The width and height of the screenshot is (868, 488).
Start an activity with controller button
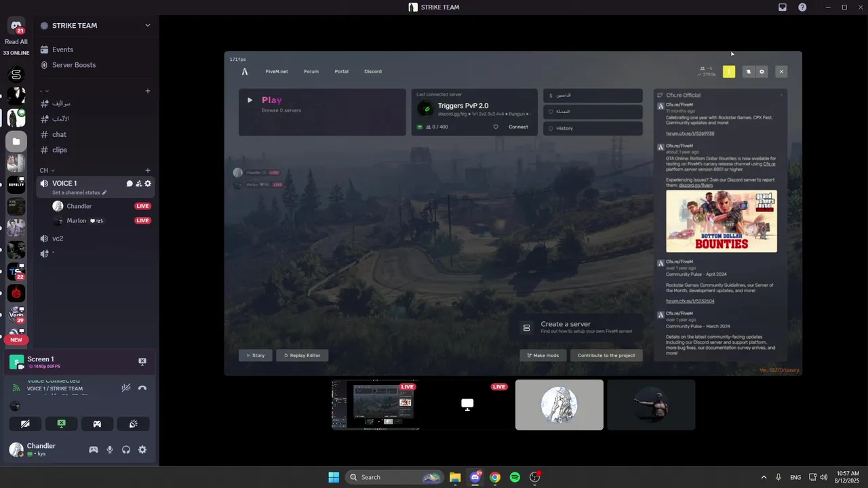coord(97,424)
